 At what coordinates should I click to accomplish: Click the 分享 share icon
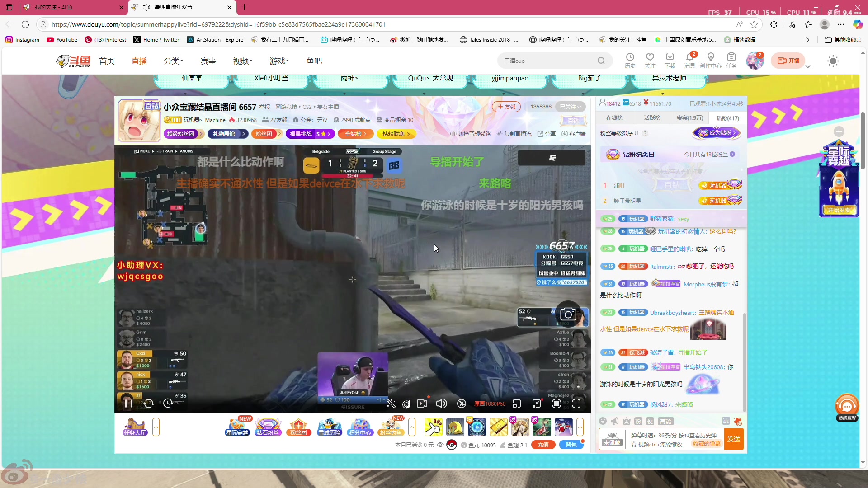(x=547, y=134)
